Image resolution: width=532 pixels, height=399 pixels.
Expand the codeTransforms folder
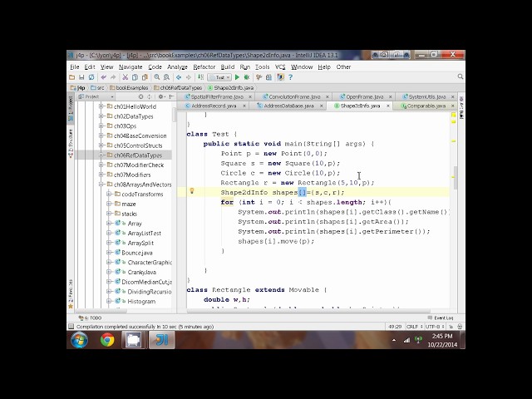click(109, 194)
